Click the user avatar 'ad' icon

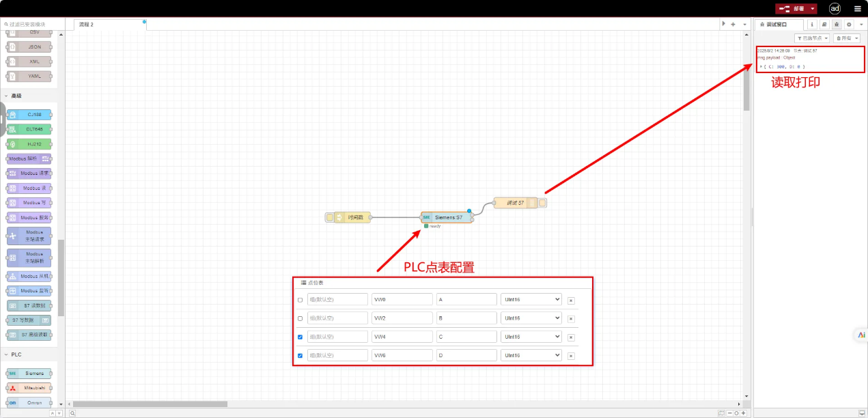pos(835,8)
